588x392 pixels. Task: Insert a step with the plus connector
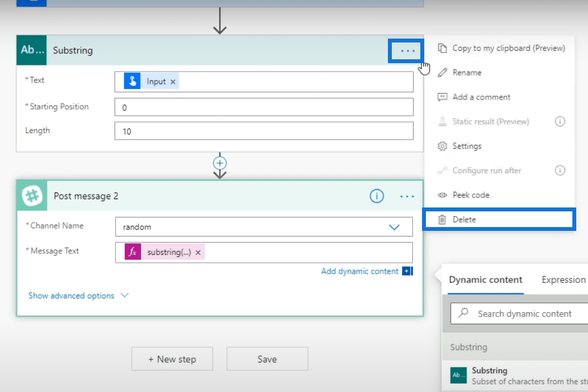[220, 163]
